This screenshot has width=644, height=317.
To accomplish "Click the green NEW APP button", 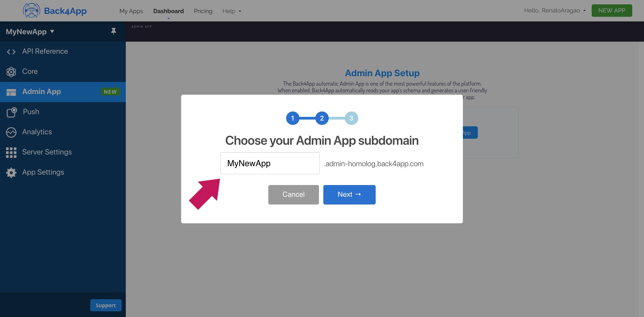I will (x=612, y=10).
